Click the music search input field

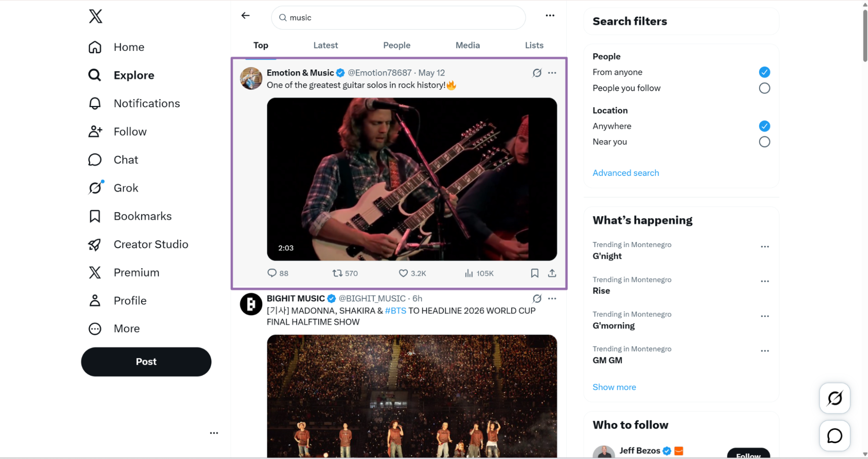click(x=398, y=18)
